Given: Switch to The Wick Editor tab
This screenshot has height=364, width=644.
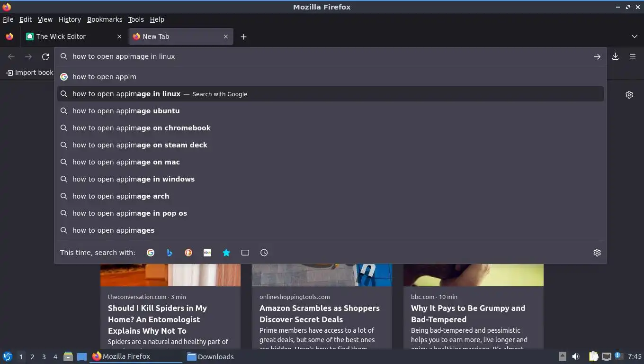Looking at the screenshot, I should (73, 36).
